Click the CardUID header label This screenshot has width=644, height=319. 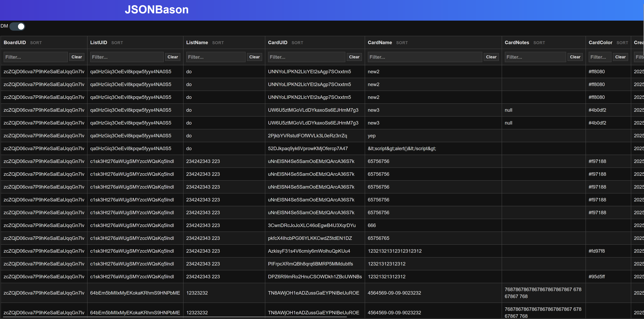coord(278,43)
